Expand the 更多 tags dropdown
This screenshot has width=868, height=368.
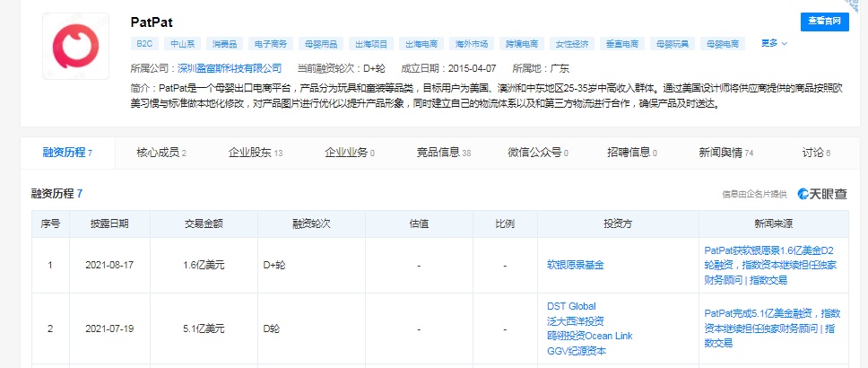click(x=774, y=43)
